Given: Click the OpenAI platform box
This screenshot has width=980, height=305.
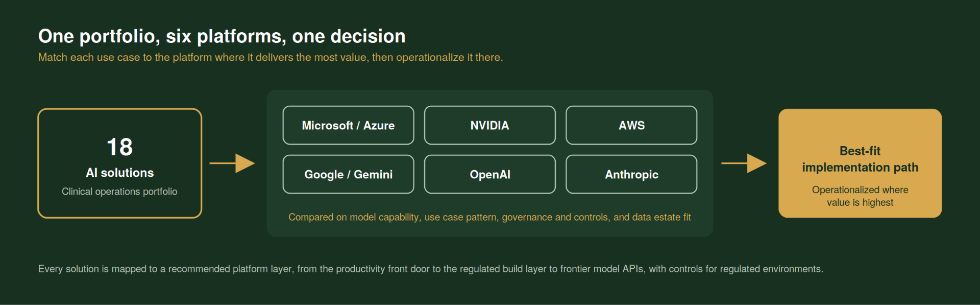Looking at the screenshot, I should pos(489,174).
